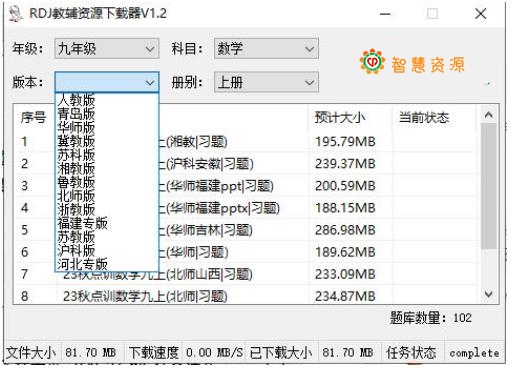Select 华师版 edition option

coord(76,127)
